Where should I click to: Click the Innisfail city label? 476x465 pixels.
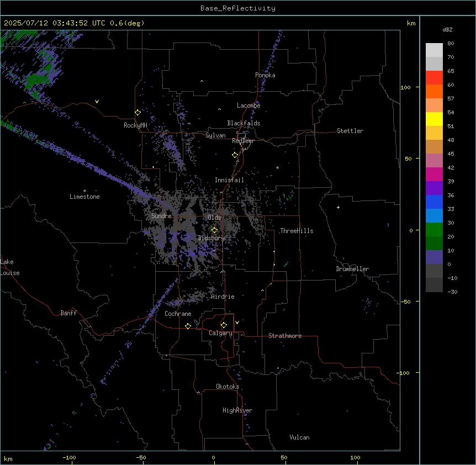pyautogui.click(x=229, y=180)
